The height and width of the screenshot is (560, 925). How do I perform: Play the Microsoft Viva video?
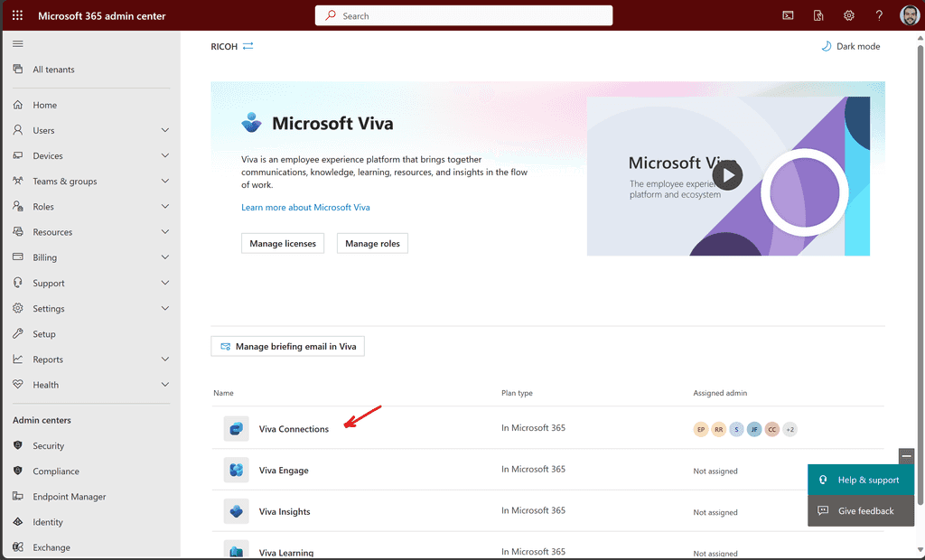coord(727,175)
